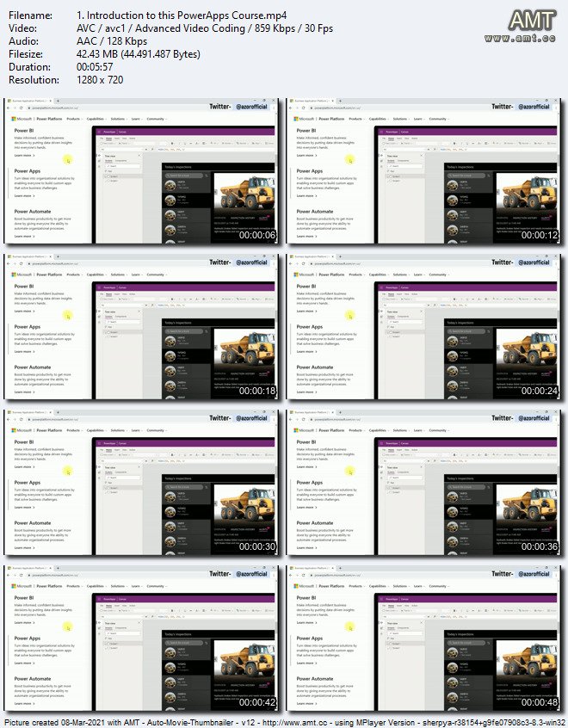Click the Microsoft logo in the 00:00:06 frame
Image resolution: width=568 pixels, height=728 pixels.
click(14, 119)
